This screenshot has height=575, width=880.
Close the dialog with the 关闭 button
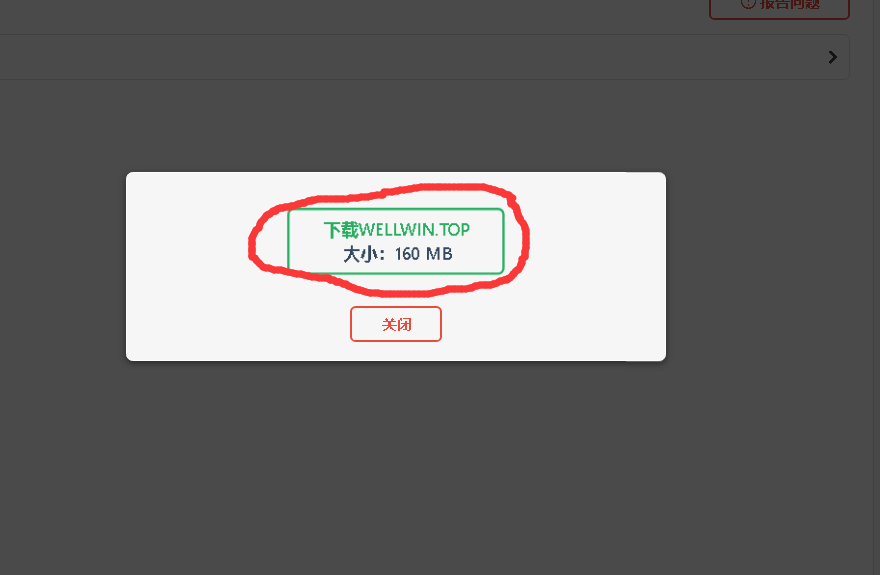point(396,324)
